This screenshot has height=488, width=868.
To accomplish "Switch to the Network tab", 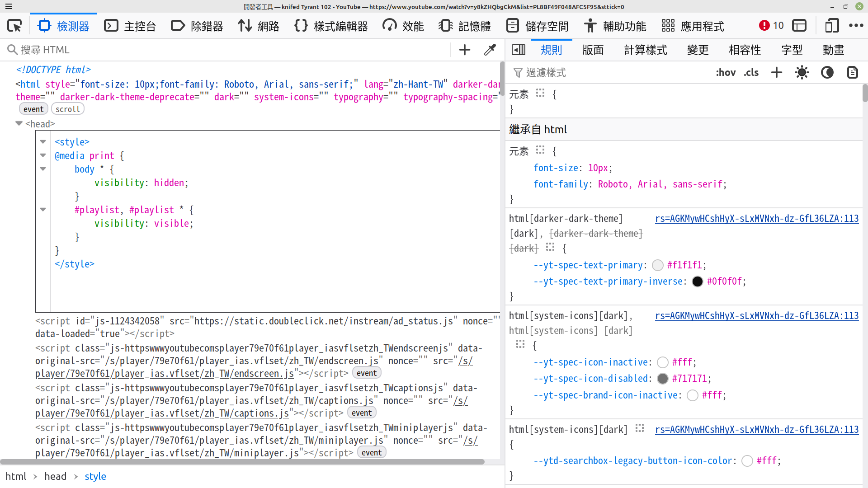I will click(259, 26).
